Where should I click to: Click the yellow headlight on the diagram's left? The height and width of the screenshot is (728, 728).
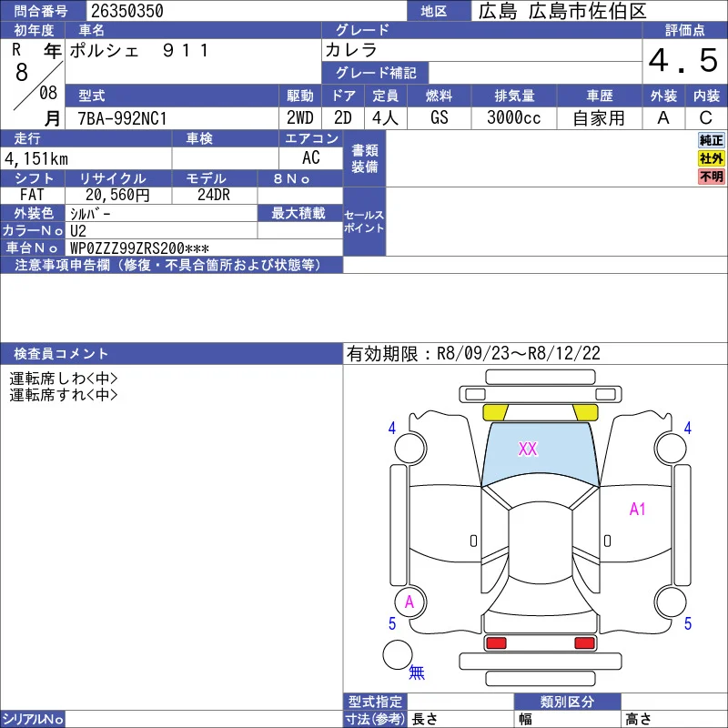pos(495,412)
